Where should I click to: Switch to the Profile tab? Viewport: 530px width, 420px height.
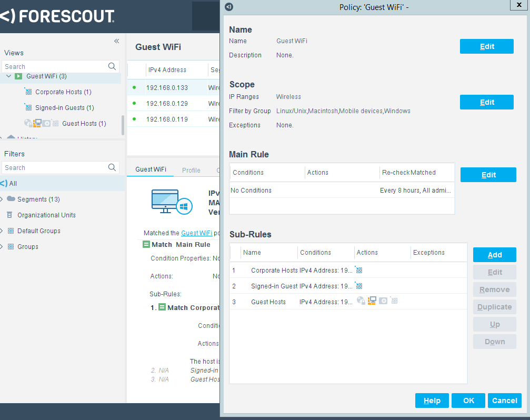pos(191,171)
